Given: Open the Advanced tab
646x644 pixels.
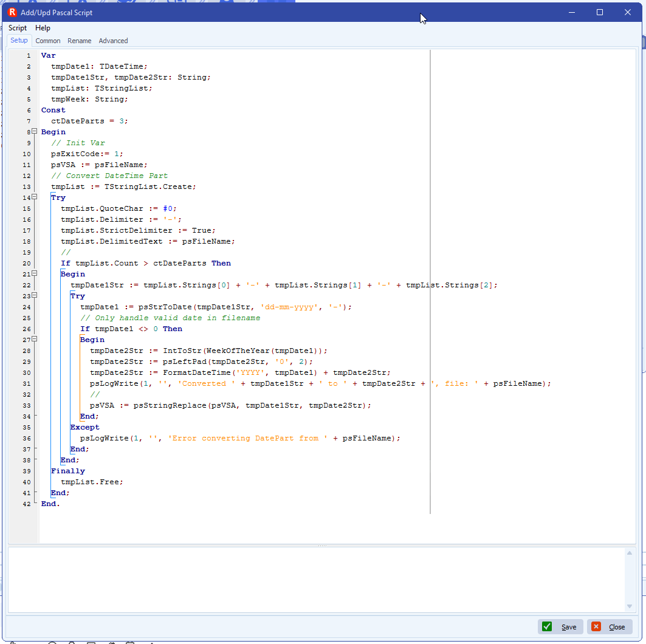Looking at the screenshot, I should pos(114,41).
